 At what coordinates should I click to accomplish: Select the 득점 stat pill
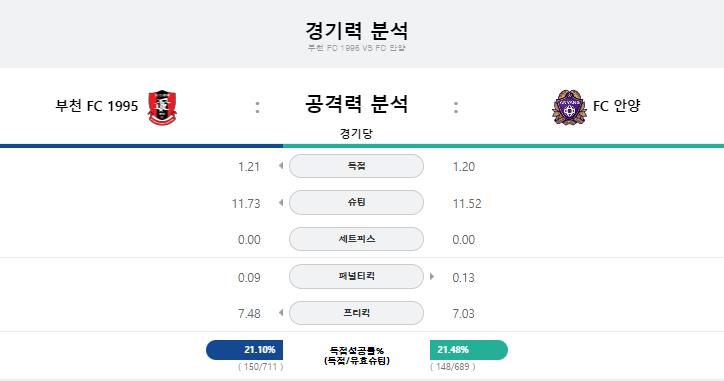click(356, 166)
